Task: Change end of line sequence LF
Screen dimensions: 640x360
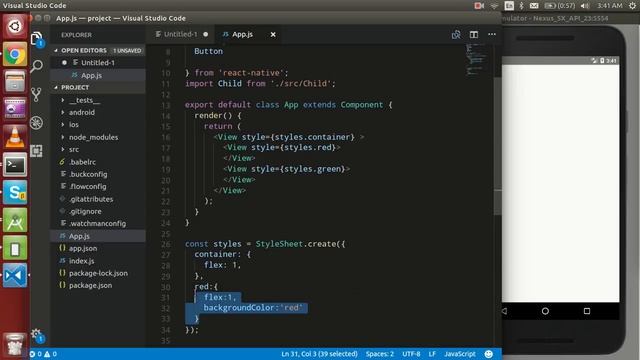Action: click(432, 354)
